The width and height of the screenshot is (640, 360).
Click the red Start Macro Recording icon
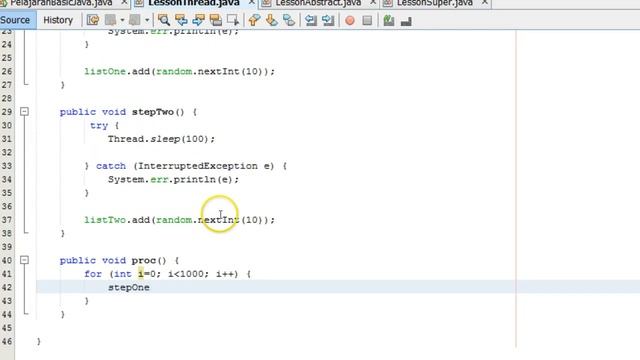(x=350, y=20)
